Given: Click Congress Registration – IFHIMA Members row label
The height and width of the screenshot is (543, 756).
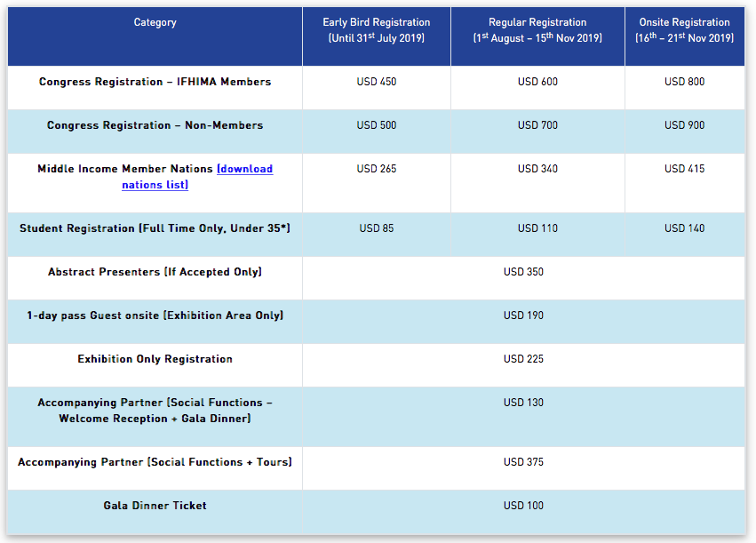Looking at the screenshot, I should (155, 82).
